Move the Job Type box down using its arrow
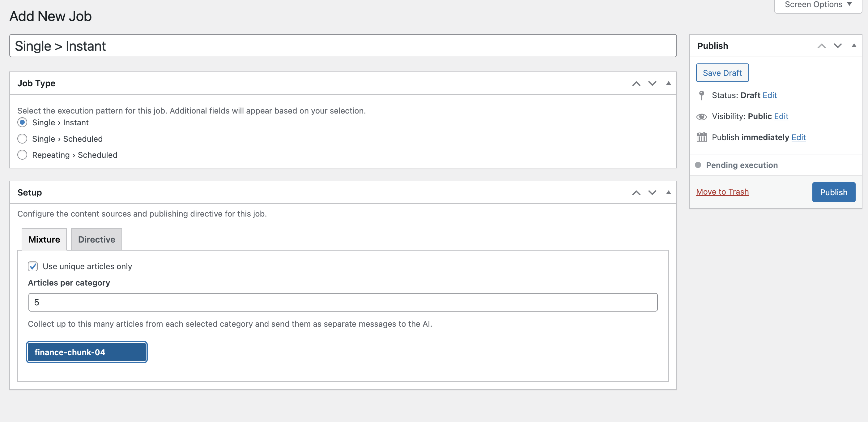868x422 pixels. point(652,83)
